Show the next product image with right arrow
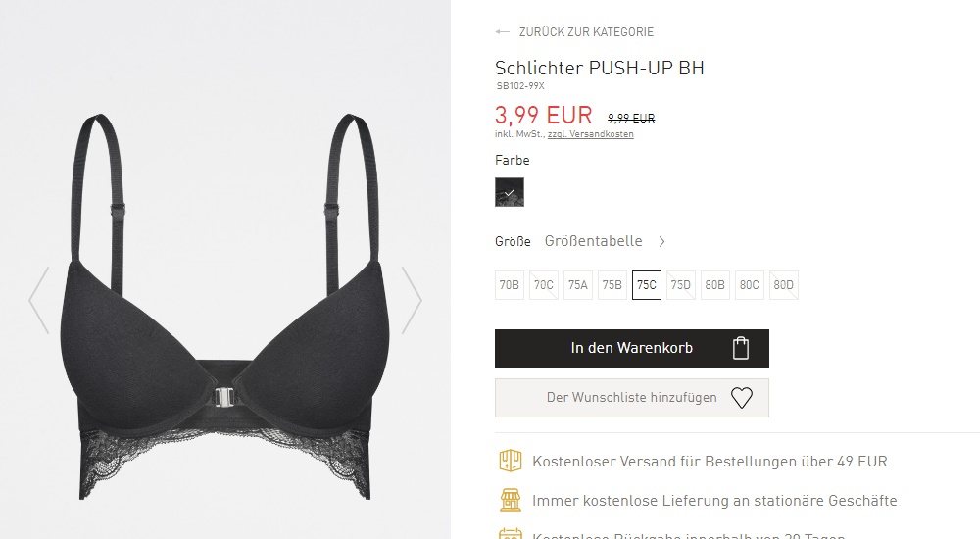Screen dimensions: 980x539 [x=412, y=300]
